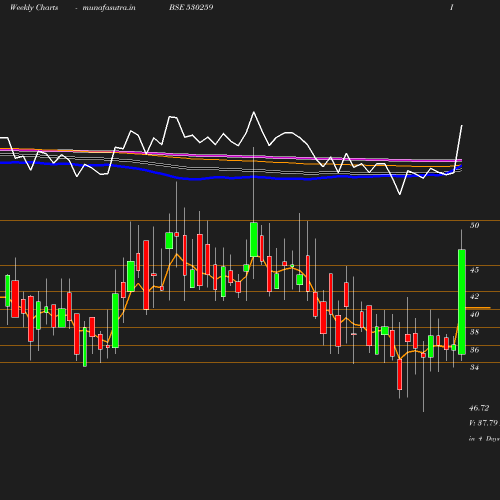This screenshot has width=500, height=500.
Task: Click the green candle touching the 50 line
Action: click(254, 239)
